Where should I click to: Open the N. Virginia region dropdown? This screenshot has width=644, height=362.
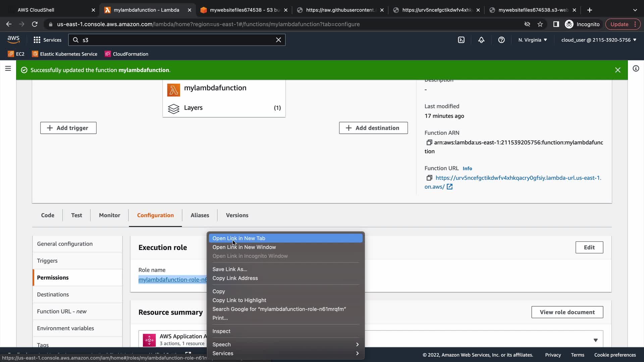pyautogui.click(x=532, y=40)
